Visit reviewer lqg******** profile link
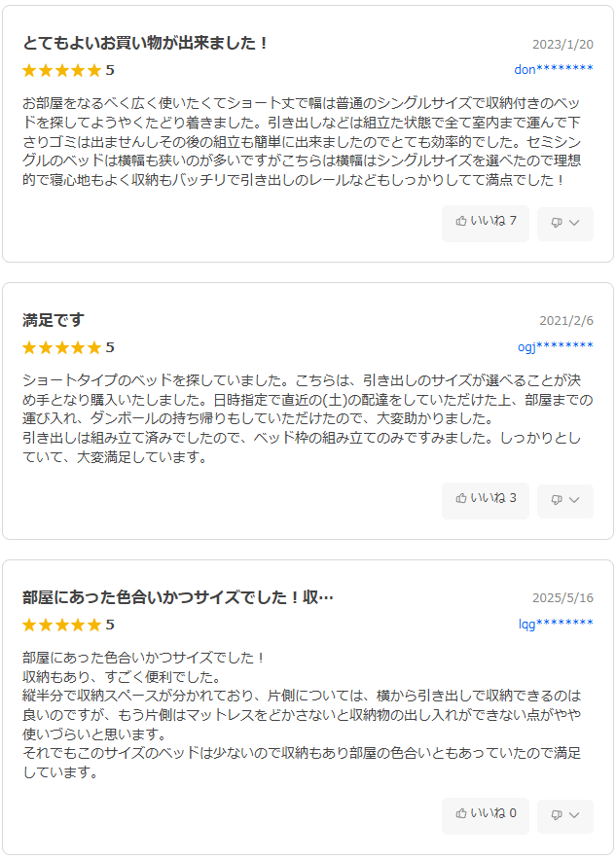Viewport: 616px width, 859px height. [555, 624]
